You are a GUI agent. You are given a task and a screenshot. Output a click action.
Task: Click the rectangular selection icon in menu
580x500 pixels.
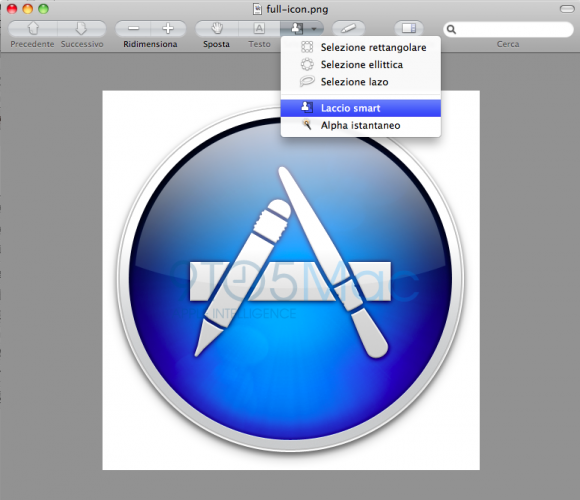[307, 47]
